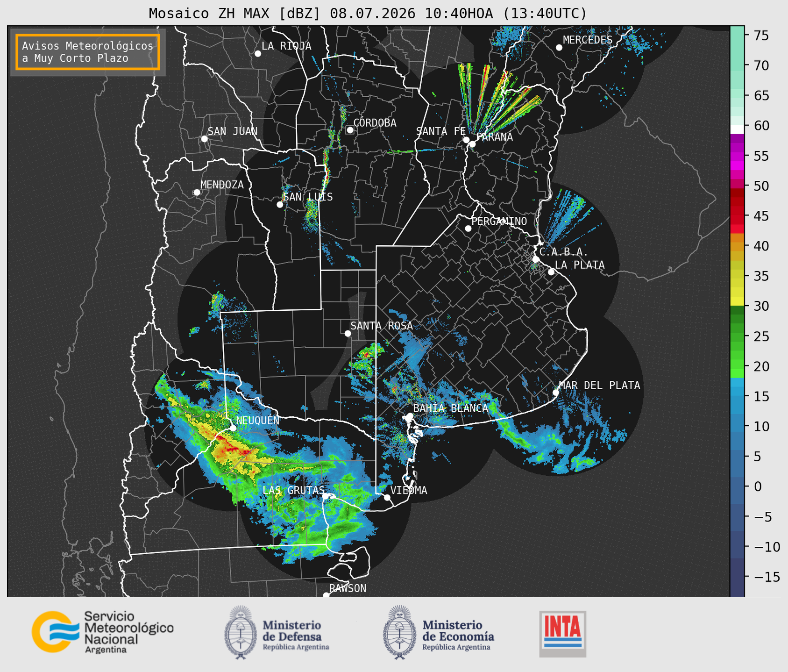Click the 45 dBZ red color band
Viewport: 788px width, 672px height.
click(x=737, y=217)
